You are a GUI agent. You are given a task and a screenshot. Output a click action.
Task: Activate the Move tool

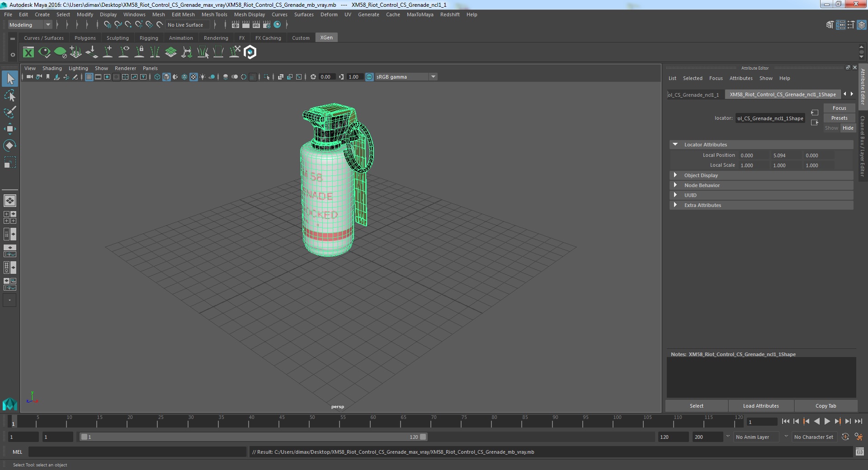pos(9,129)
